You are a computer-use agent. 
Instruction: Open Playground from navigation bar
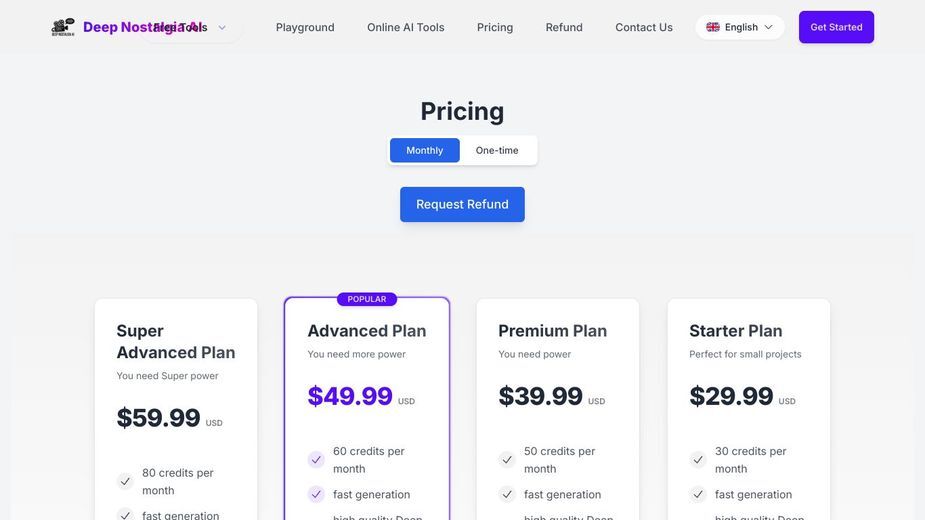(x=305, y=27)
